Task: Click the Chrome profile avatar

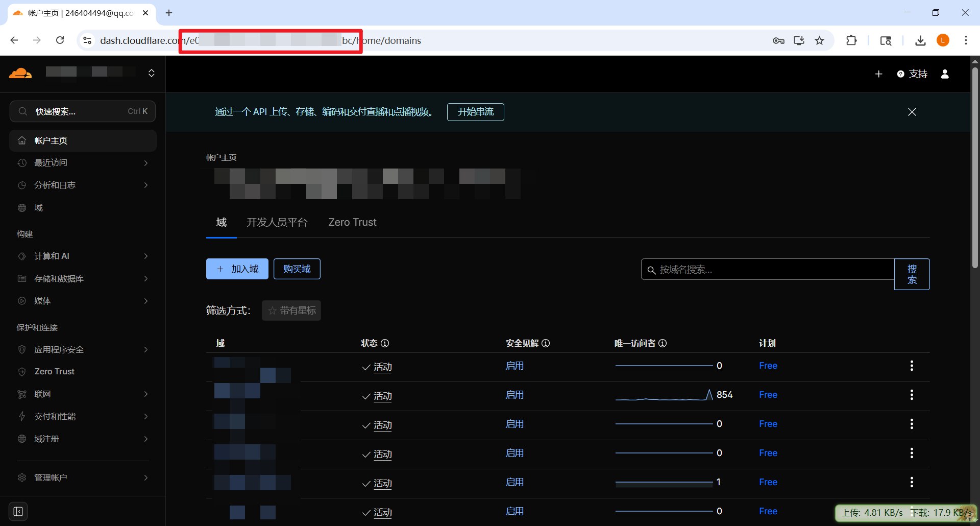Action: [x=943, y=41]
